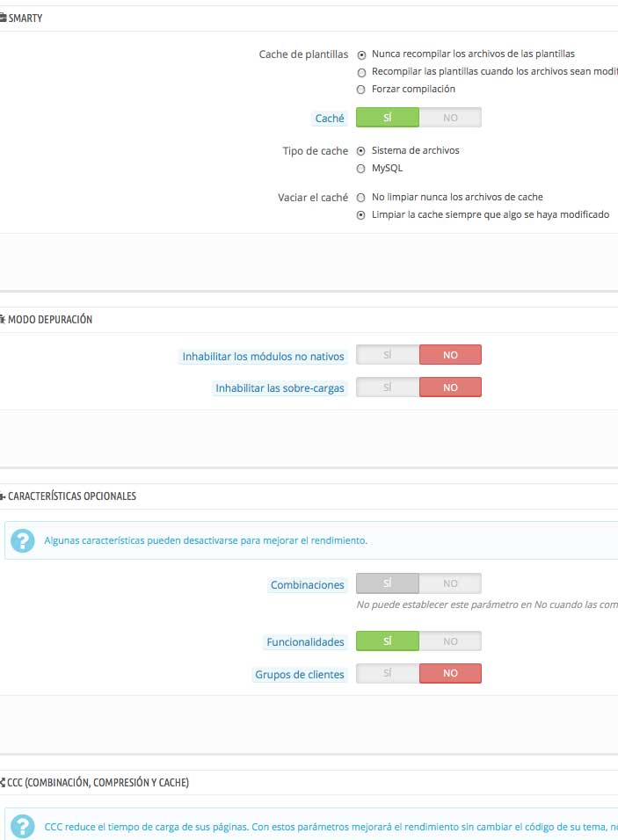618x840 pixels.
Task: Set 'Inhabilitar las sobre-cargas' to SÍ
Action: [388, 387]
